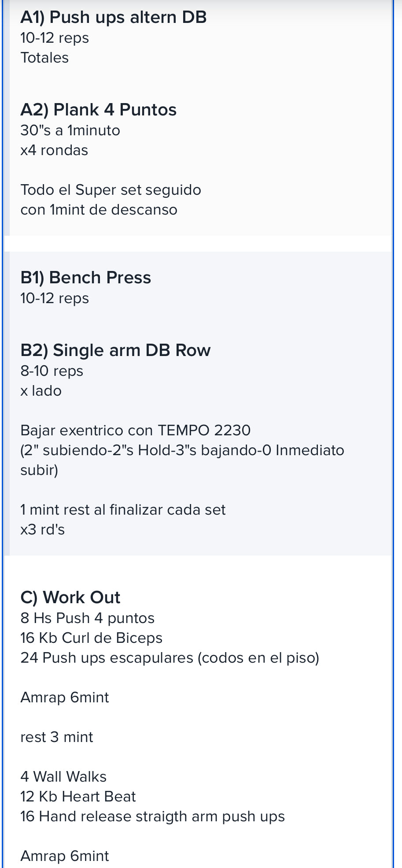
Task: Tap the A2) Plank 4 Puntos heading
Action: (x=99, y=110)
